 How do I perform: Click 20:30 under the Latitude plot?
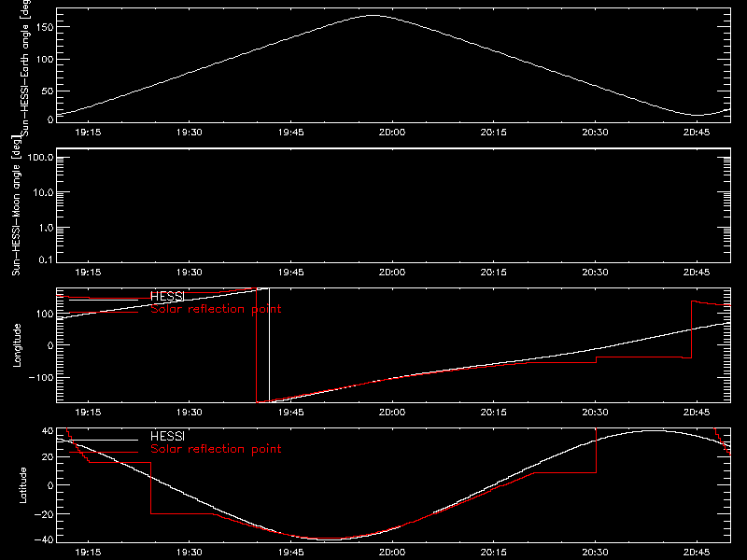595,553
